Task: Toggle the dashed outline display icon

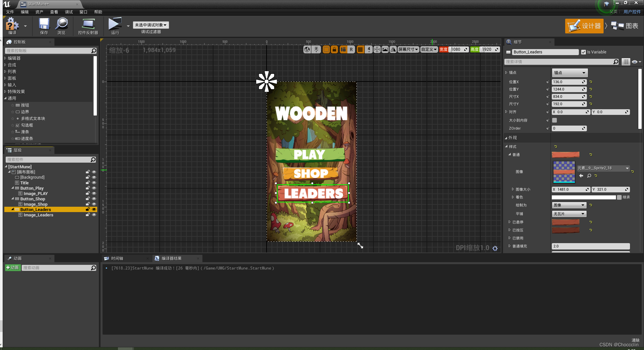Action: 326,49
